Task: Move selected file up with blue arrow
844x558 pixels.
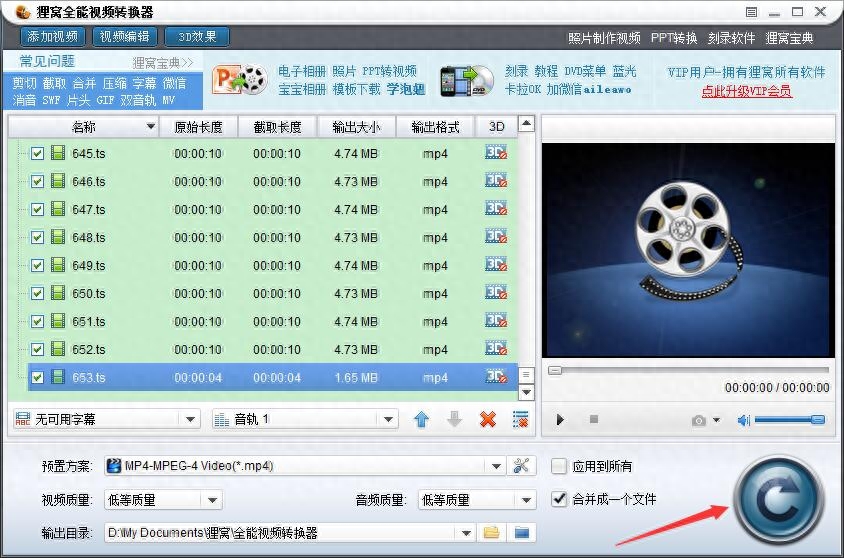Action: click(x=421, y=419)
